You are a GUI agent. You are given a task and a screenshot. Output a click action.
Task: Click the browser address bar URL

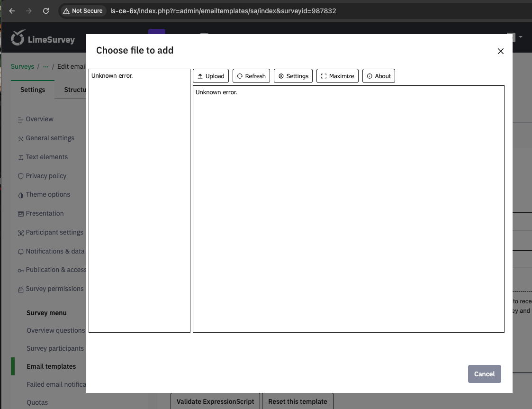coord(223,11)
